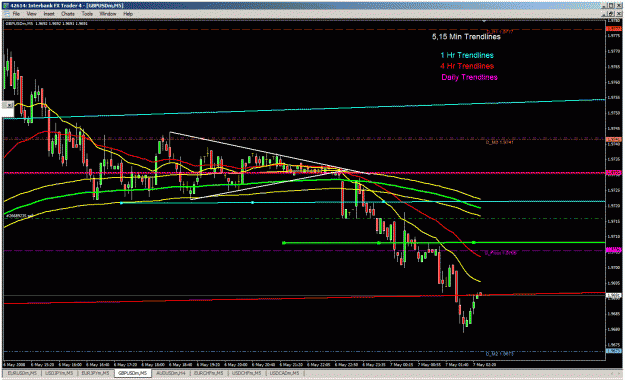Switch to the USDCHFm,M5 chart tab
Screen dimensions: 625x380
tap(247, 373)
